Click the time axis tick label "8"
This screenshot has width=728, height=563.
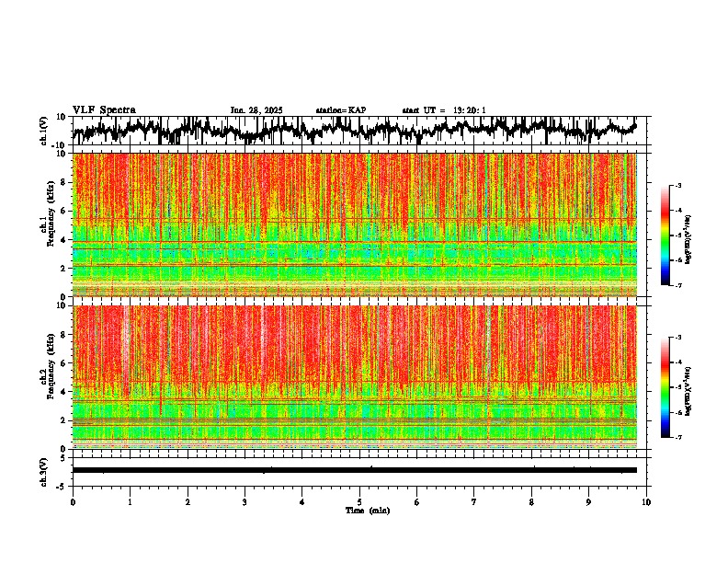pos(531,502)
